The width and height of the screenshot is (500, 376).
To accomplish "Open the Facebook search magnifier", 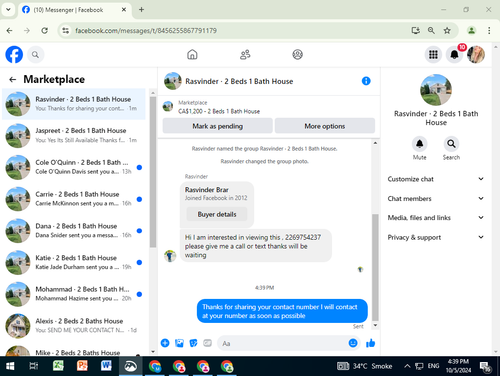I will [35, 54].
